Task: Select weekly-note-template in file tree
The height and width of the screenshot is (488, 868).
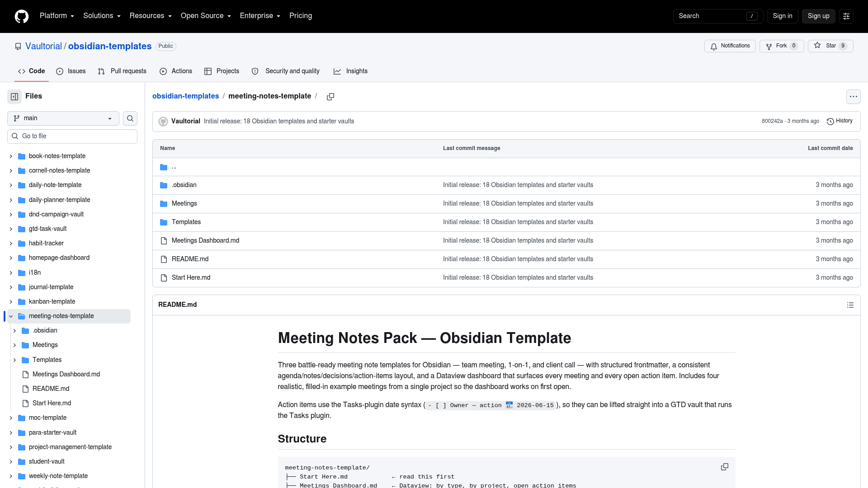Action: point(58,476)
